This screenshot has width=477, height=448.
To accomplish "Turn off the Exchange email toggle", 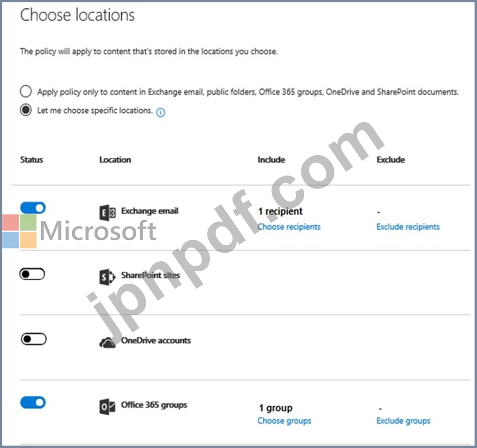I will pyautogui.click(x=33, y=208).
